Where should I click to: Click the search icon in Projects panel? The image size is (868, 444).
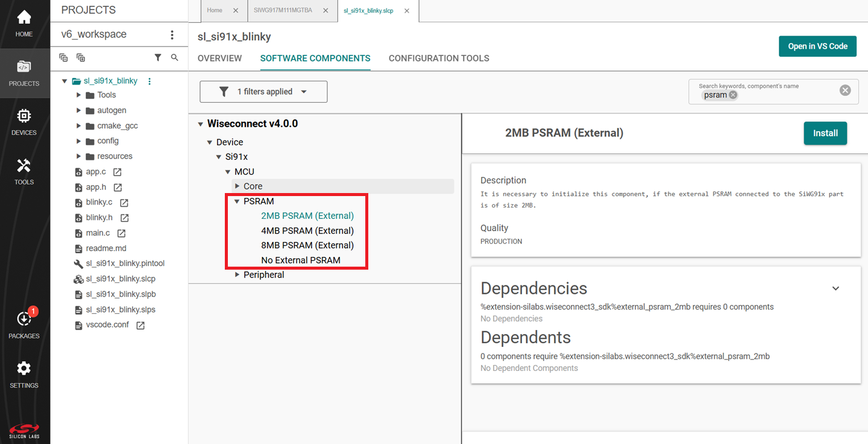[175, 58]
